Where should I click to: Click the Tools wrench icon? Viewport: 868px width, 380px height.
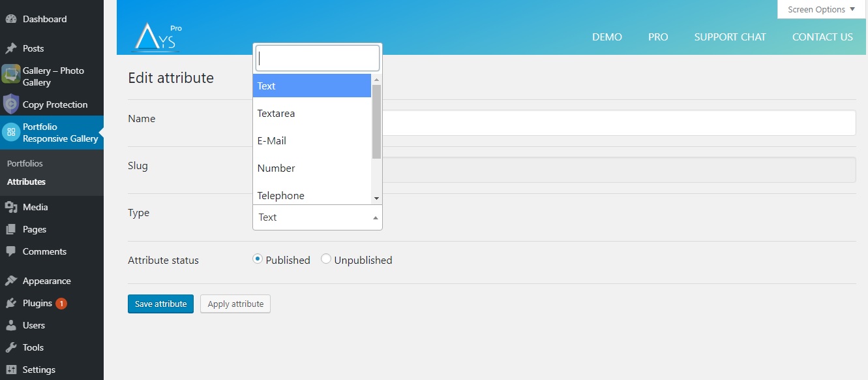(10, 347)
